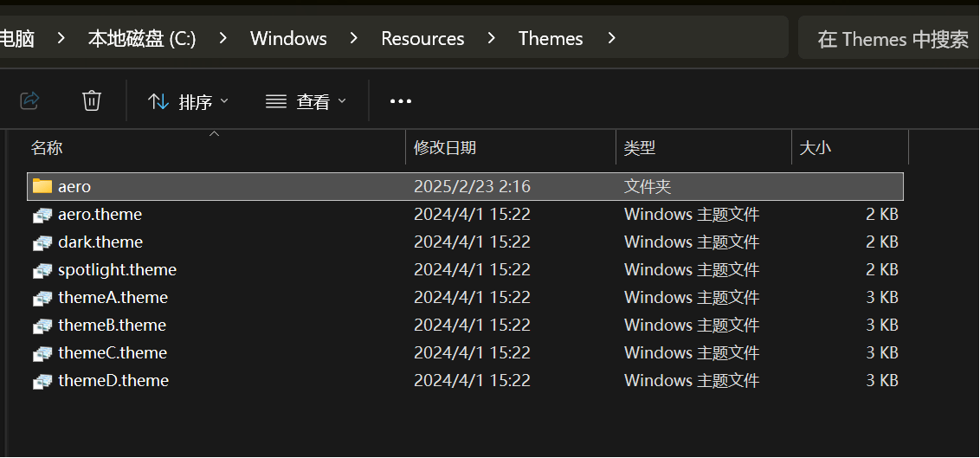Click the themeD.theme file icon

42,381
